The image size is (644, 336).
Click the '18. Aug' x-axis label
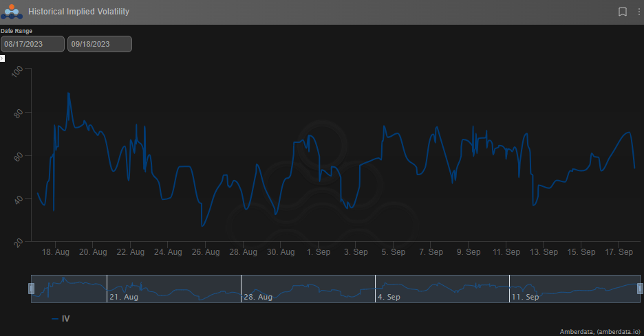pyautogui.click(x=56, y=252)
